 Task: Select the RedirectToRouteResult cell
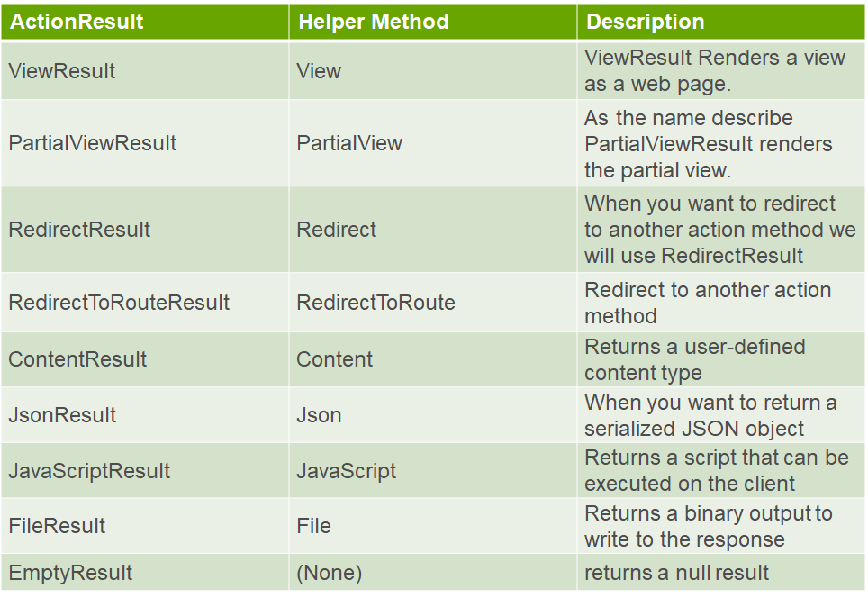click(x=144, y=303)
